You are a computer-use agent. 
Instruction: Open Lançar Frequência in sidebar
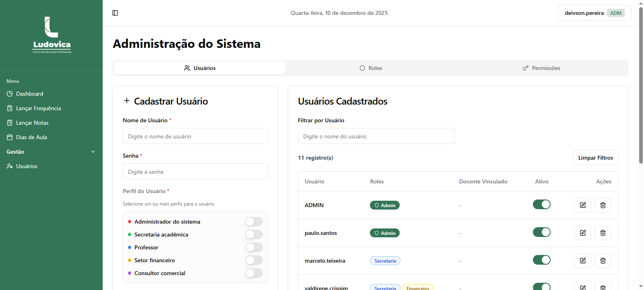click(38, 108)
